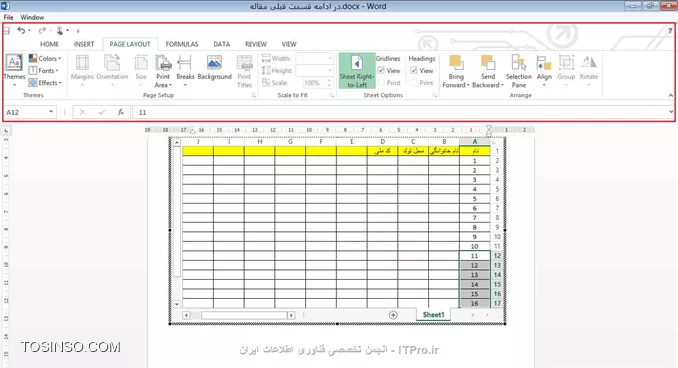Open the File menu
The image size is (678, 368).
[8, 17]
